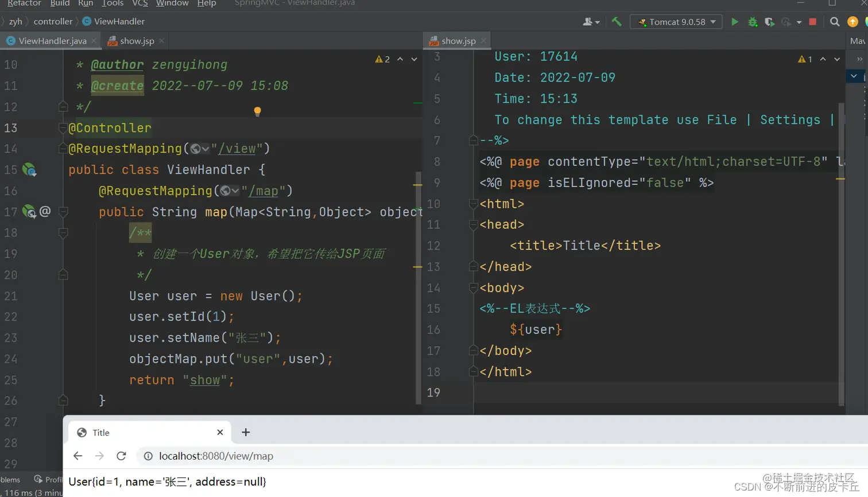
Task: Click the profiler run icon in the toolbar
Action: [786, 22]
